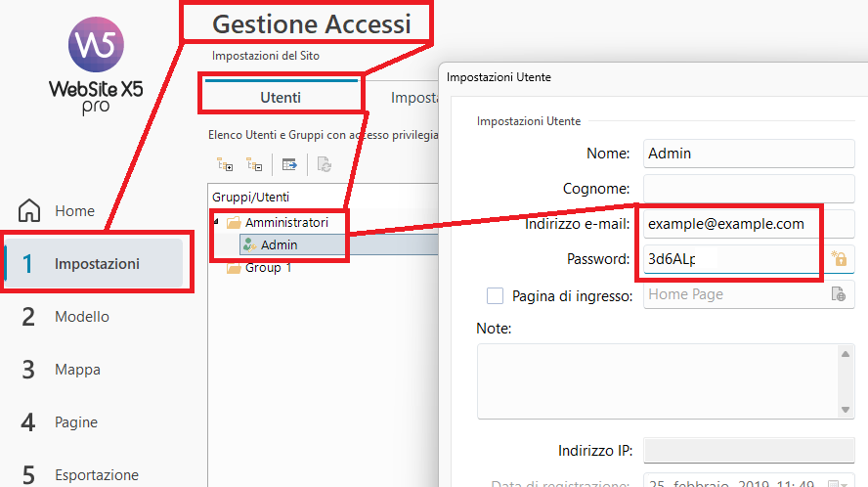
Task: Enable the Pagina di ingresso checkbox
Action: (495, 295)
